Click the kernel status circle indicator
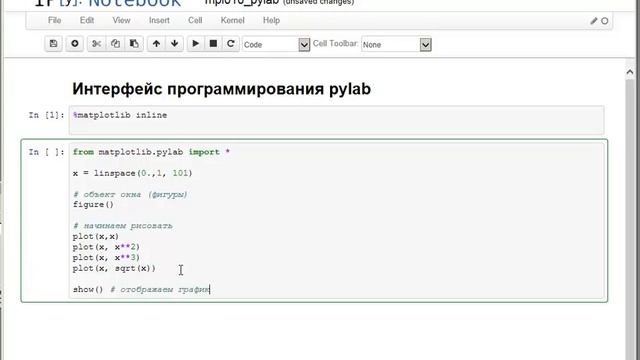The height and width of the screenshot is (360, 640). pyautogui.click(x=605, y=21)
